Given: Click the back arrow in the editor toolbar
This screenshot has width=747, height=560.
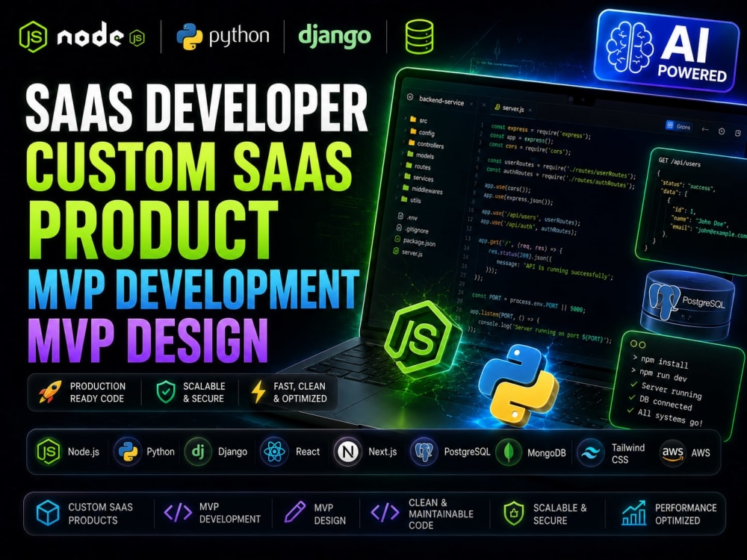Looking at the screenshot, I should point(705,129).
